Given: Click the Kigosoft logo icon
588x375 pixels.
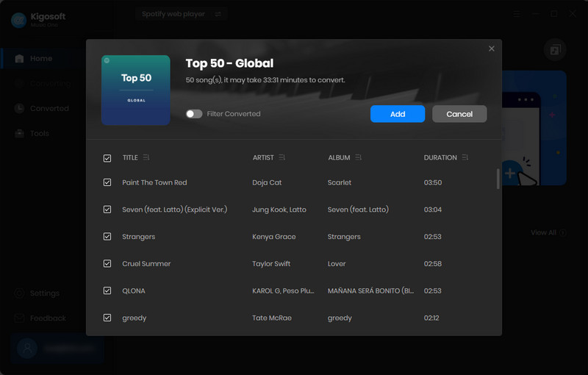Looking at the screenshot, I should coord(18,21).
